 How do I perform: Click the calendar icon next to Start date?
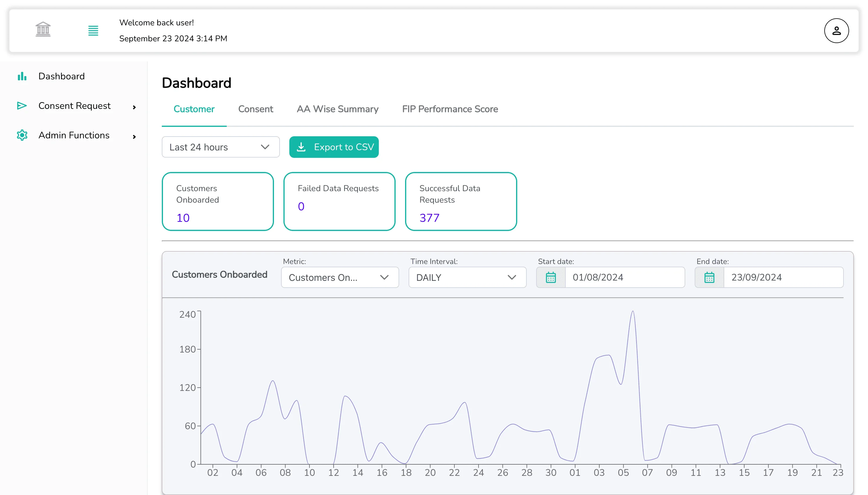(550, 277)
